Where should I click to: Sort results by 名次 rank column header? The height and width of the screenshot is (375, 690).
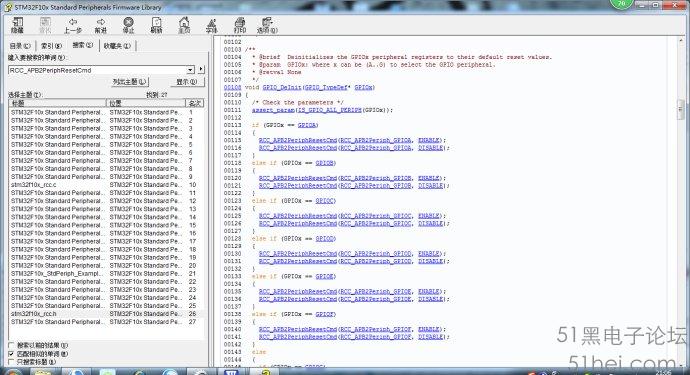195,103
